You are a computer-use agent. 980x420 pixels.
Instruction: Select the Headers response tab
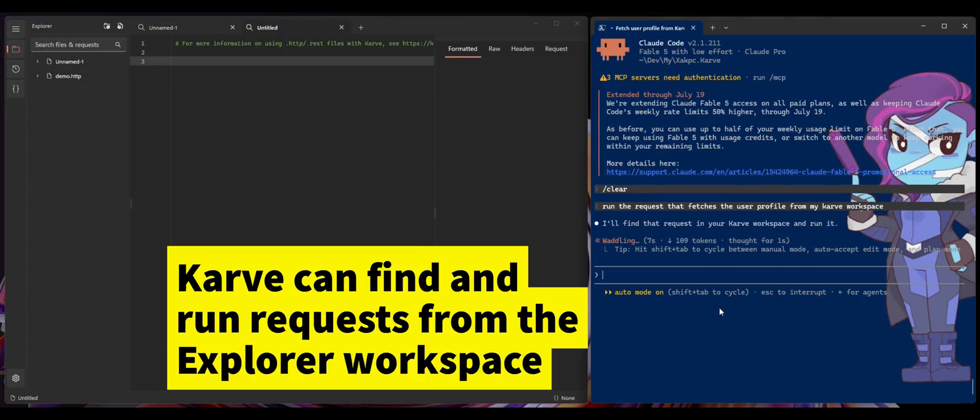pyautogui.click(x=522, y=49)
